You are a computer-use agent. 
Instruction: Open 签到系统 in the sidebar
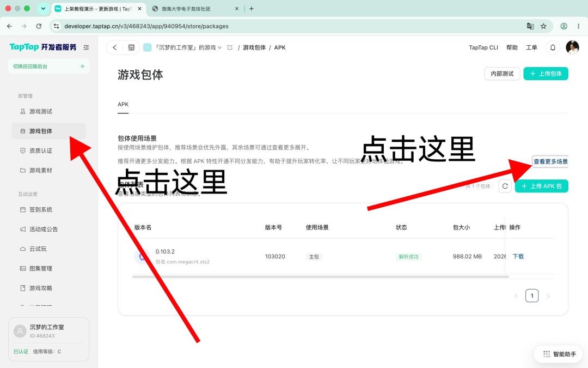tap(49, 209)
